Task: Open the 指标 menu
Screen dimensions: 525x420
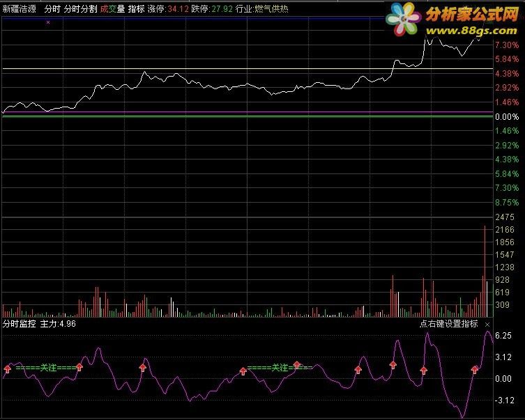Action: pos(136,9)
